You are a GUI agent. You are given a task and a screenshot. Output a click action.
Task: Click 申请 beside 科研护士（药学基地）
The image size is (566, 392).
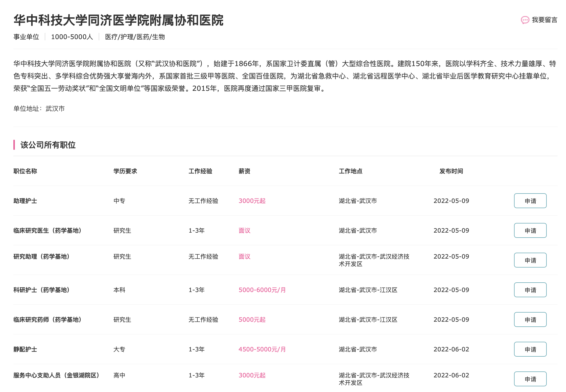point(530,290)
